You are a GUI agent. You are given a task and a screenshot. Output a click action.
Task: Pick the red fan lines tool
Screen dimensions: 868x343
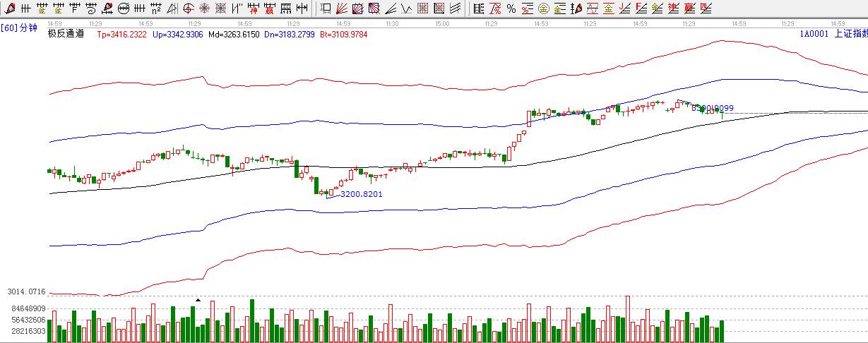341,8
